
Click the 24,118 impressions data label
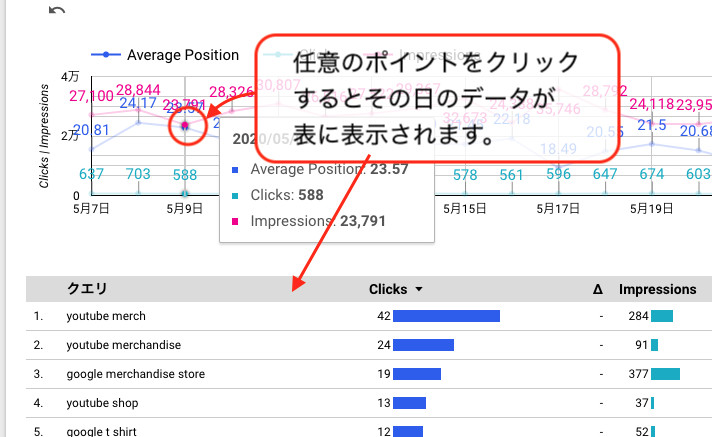tap(652, 105)
